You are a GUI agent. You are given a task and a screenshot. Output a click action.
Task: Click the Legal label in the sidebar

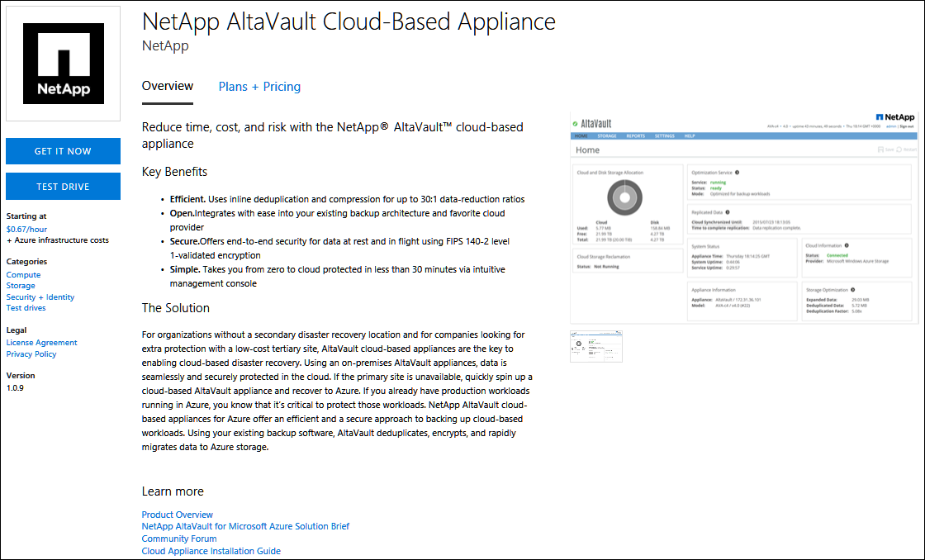pyautogui.click(x=17, y=330)
